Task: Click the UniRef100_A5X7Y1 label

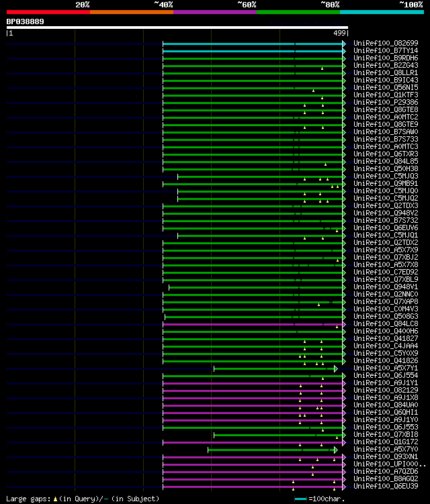Action: [386, 368]
